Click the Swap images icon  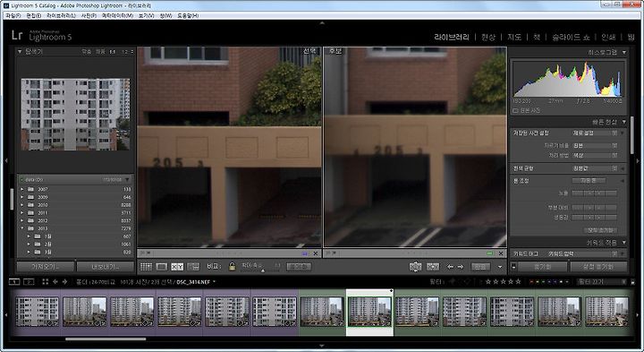[415, 267]
